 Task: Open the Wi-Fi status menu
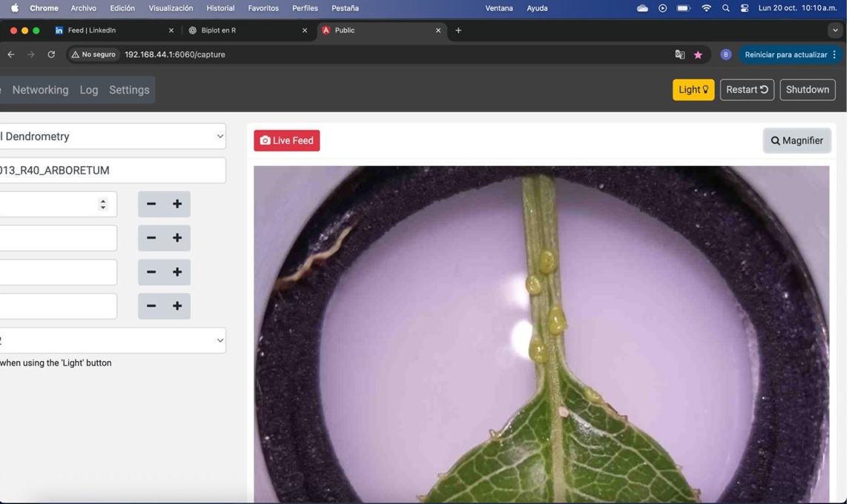click(x=706, y=8)
